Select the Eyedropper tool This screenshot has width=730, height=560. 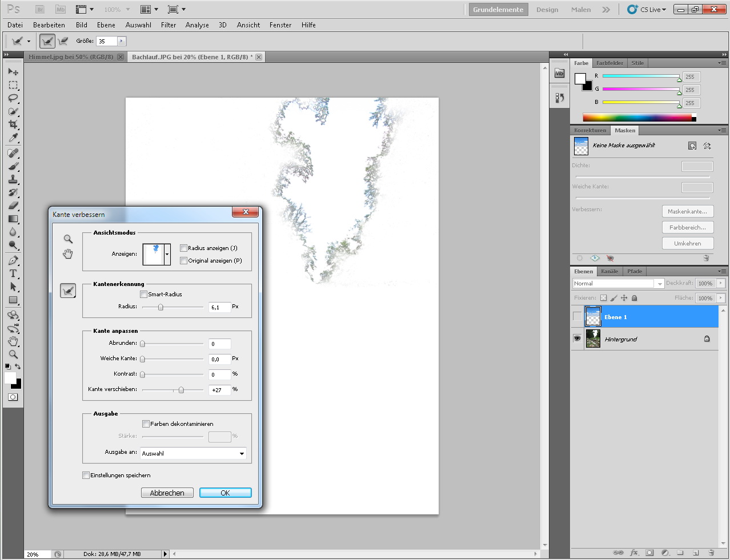[x=13, y=138]
